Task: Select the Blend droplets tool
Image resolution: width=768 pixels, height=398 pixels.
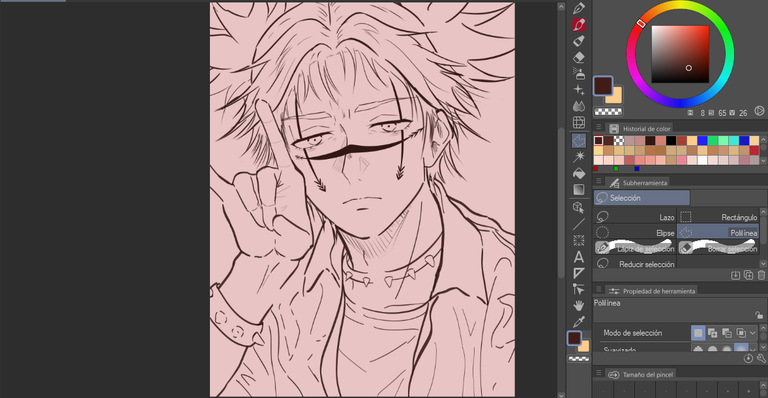Action: point(578,106)
